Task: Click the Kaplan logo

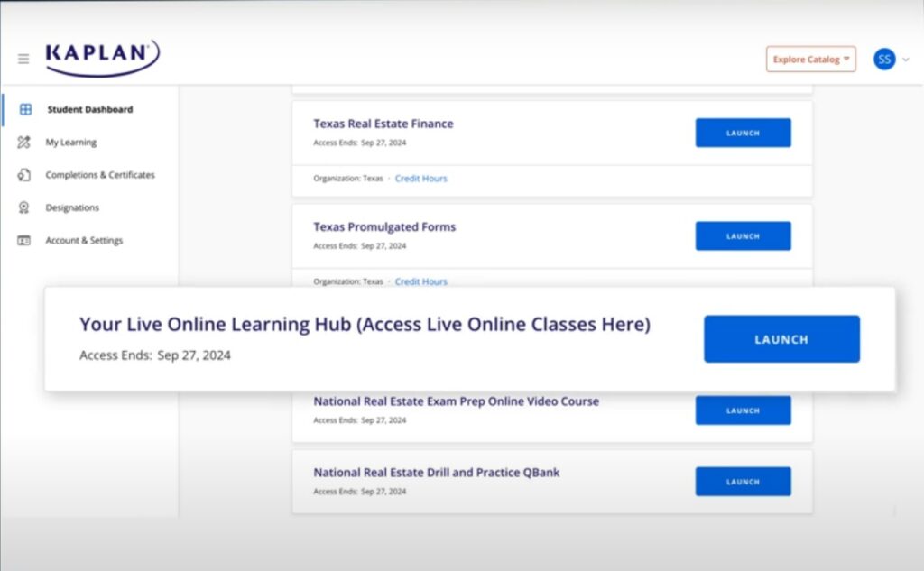Action: pos(102,56)
